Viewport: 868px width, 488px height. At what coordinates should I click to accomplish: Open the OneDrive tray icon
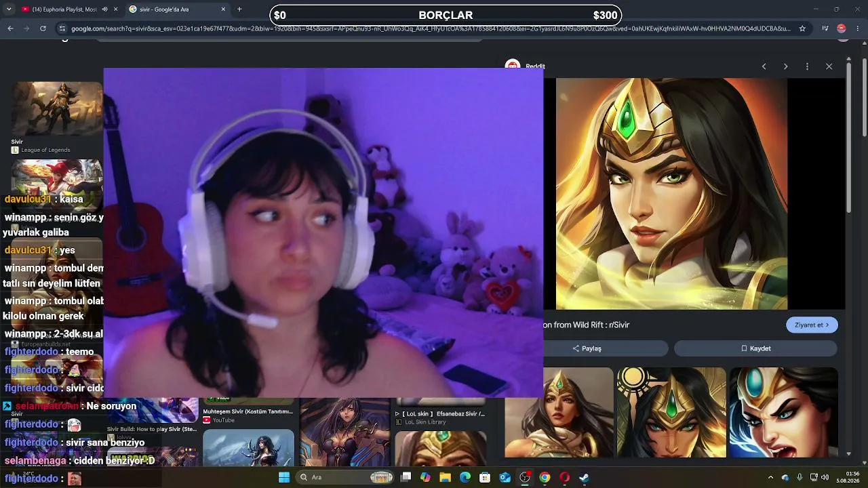coord(785,477)
